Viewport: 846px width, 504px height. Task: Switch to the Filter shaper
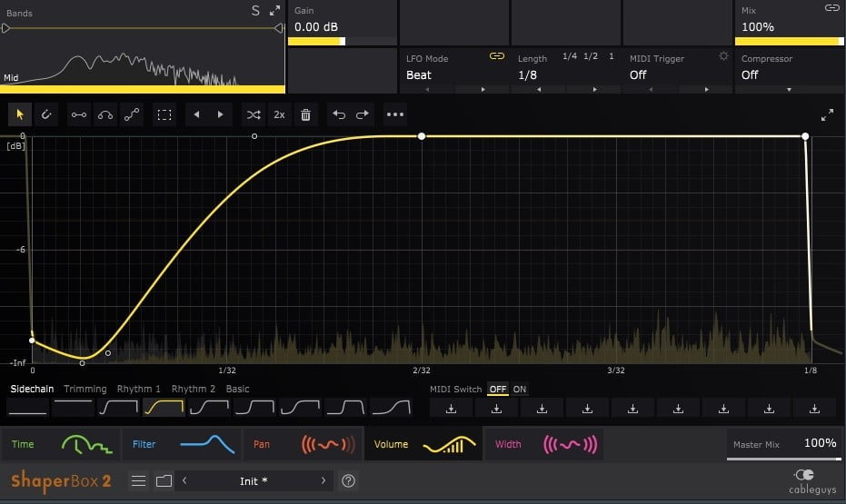click(182, 445)
